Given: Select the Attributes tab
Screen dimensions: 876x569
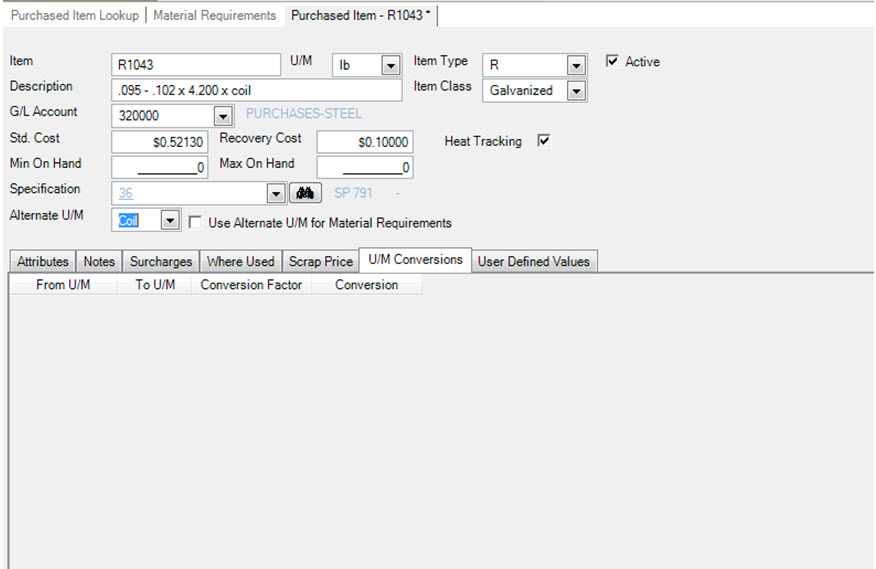Looking at the screenshot, I should pyautogui.click(x=43, y=262).
